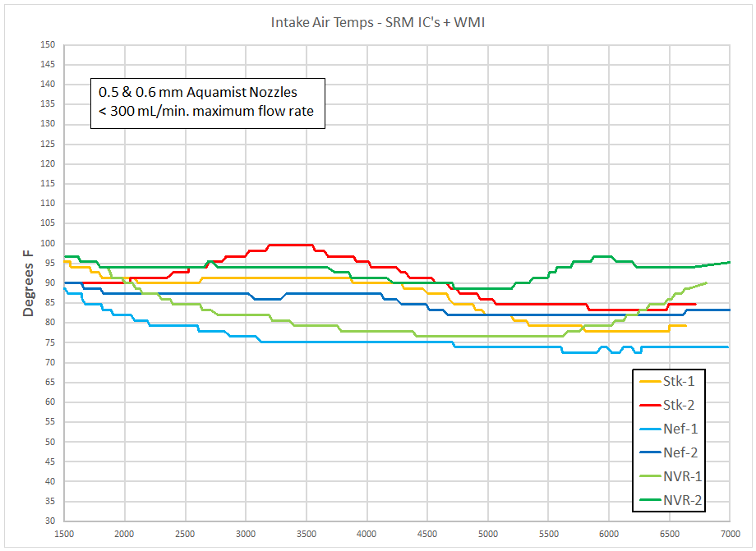The image size is (756, 551).
Task: Click the red Stk-2 legend line swatch
Action: tap(650, 405)
